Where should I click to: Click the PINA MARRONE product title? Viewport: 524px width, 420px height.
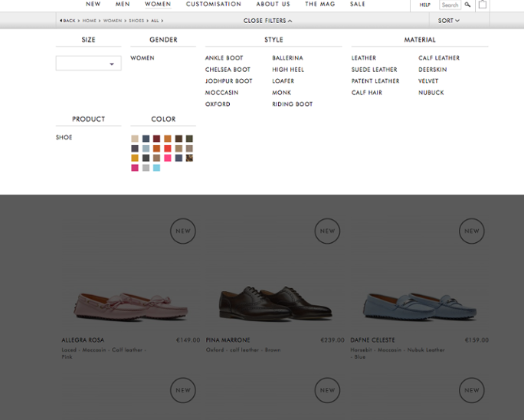228,340
